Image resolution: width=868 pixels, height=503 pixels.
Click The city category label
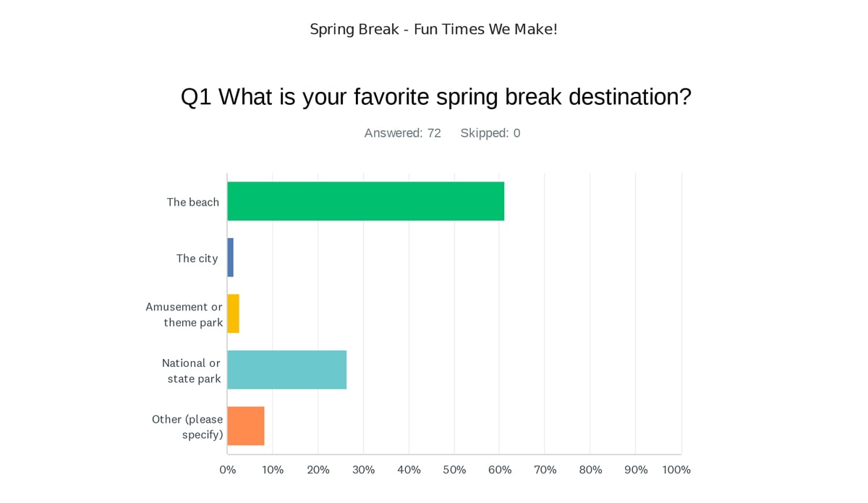pyautogui.click(x=197, y=258)
